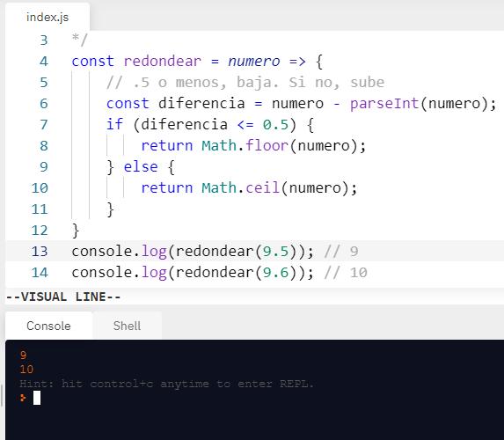Click 9.6 argument on line 14

(275, 273)
